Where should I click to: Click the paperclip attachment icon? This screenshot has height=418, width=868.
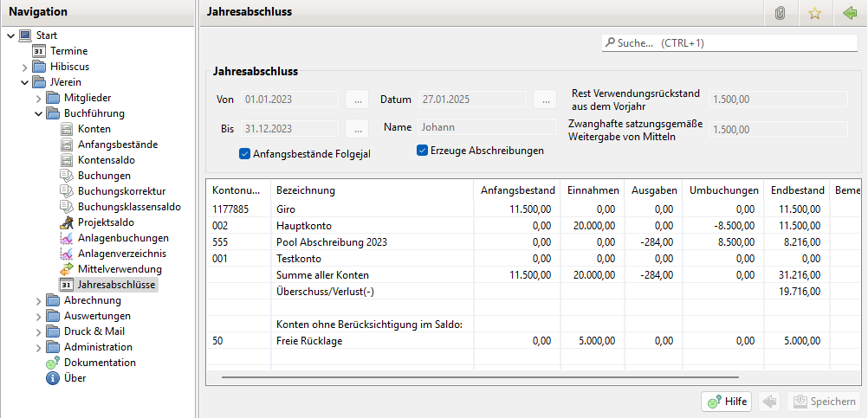780,13
